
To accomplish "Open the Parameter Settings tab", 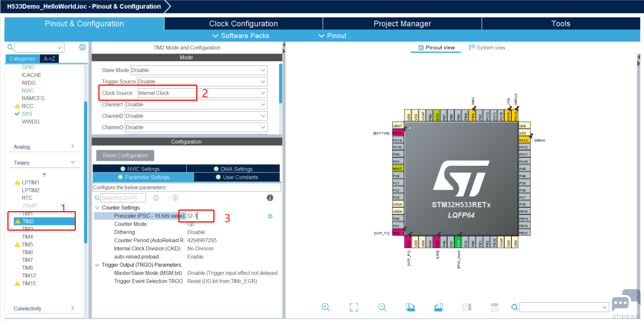I will (143, 177).
